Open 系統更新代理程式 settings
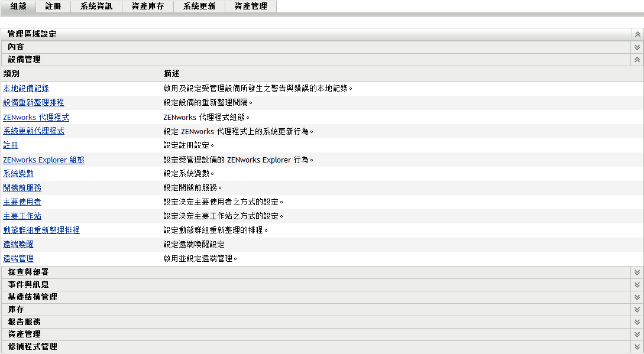The height and width of the screenshot is (354, 644). (x=34, y=131)
